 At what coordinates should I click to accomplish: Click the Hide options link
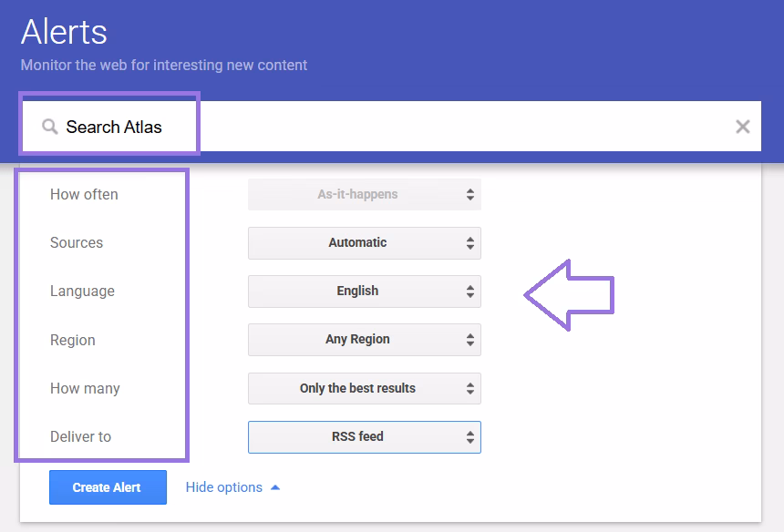tap(223, 487)
